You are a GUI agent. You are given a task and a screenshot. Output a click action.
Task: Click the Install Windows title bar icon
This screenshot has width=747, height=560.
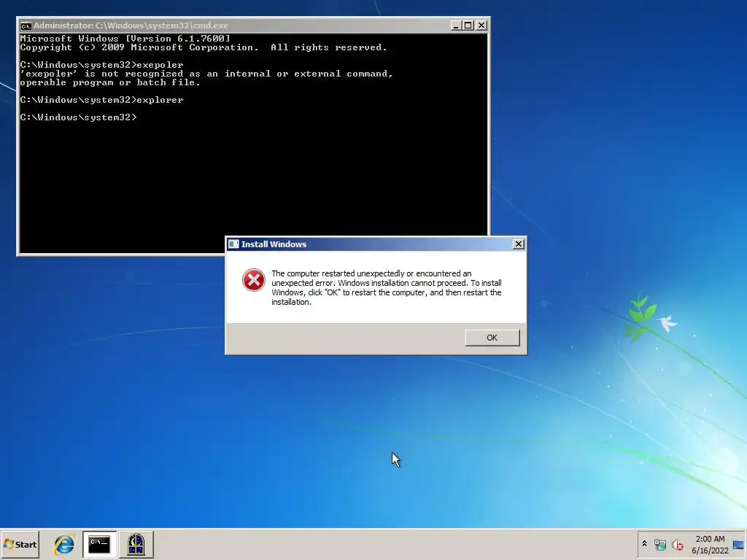tap(233, 244)
